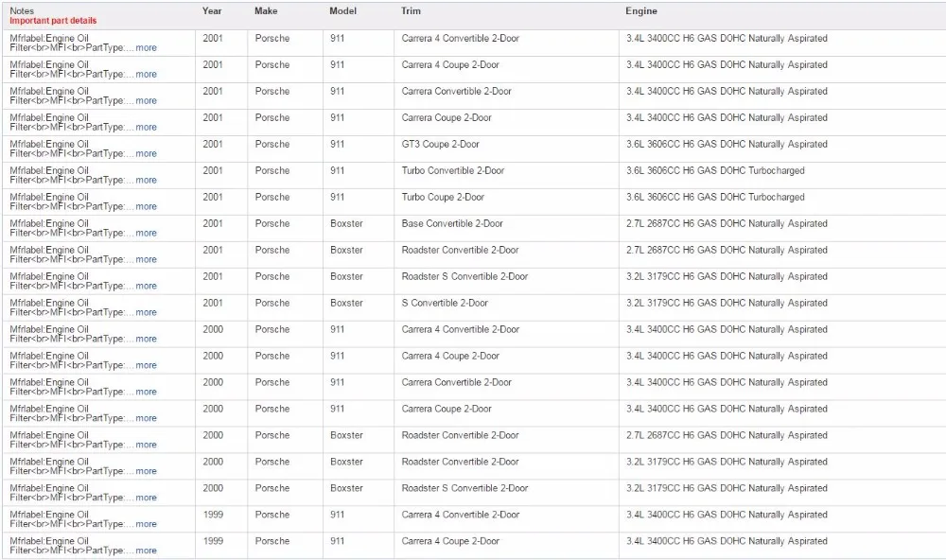Click 'more' in 2001 Turbo Coupe row
This screenshot has width=946, height=560.
(x=146, y=206)
